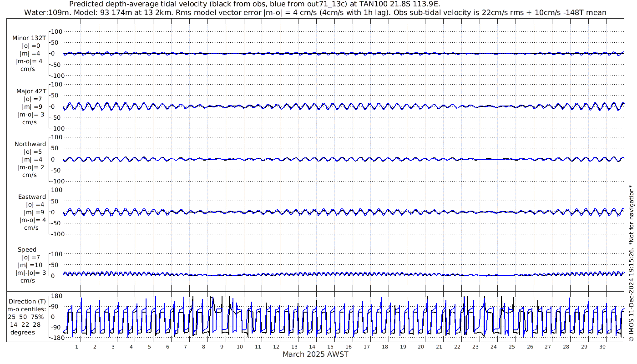Click day label '8' on the x-axis
Viewport: 637px width, 364px height.
point(203,347)
